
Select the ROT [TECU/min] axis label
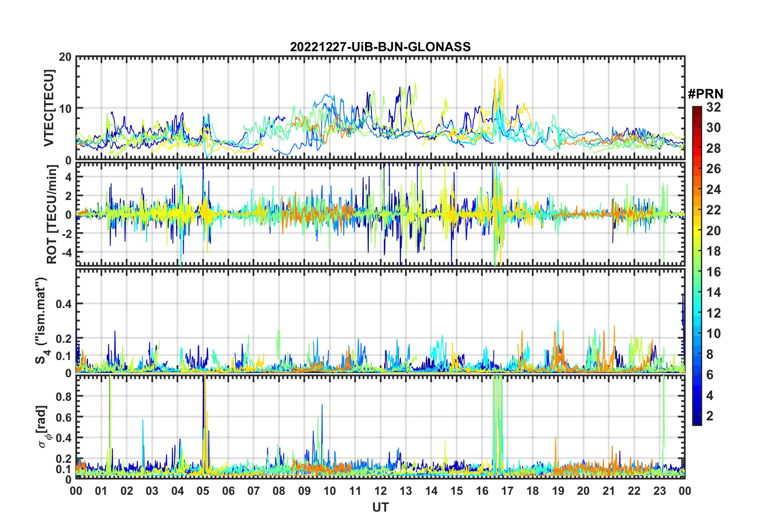pyautogui.click(x=52, y=214)
